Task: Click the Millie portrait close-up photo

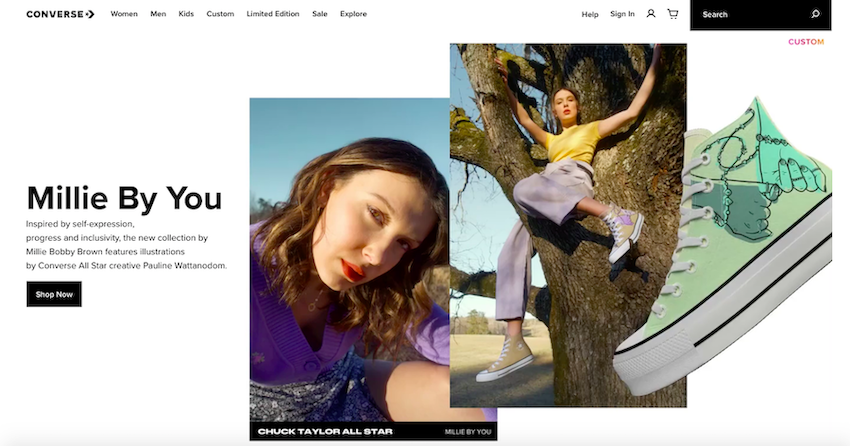Action: point(350,260)
